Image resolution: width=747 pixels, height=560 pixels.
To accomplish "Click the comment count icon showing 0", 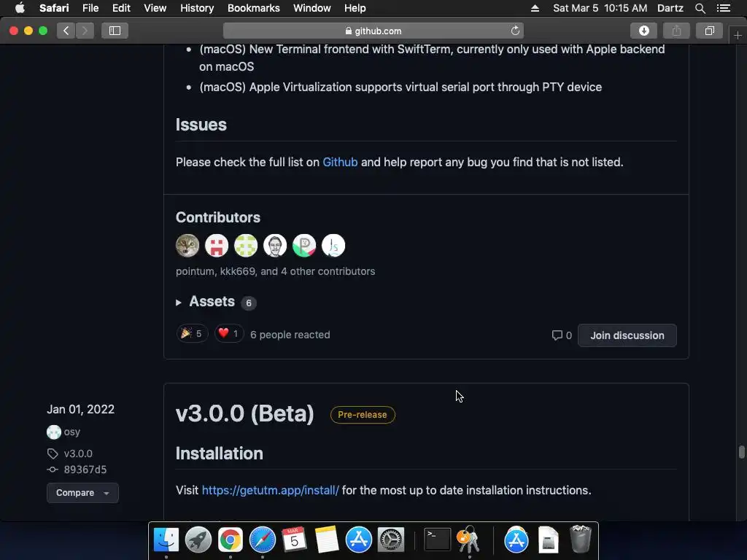I will [562, 335].
